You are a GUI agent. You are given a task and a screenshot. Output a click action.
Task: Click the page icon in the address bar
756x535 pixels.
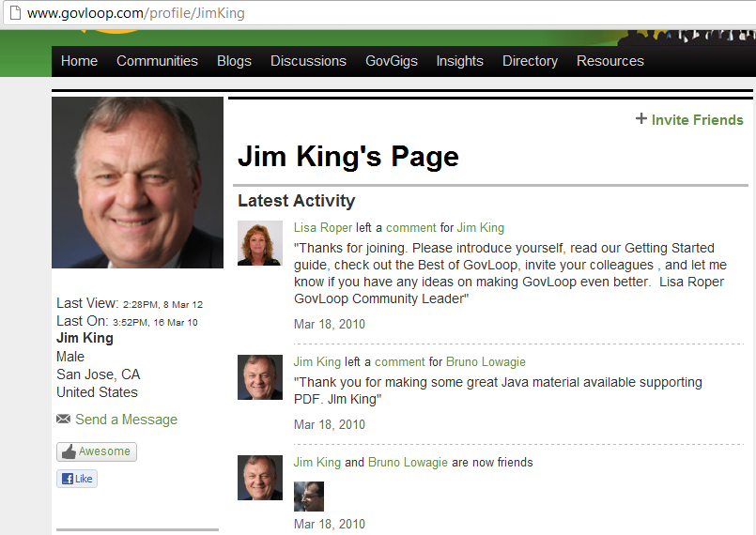tap(14, 14)
